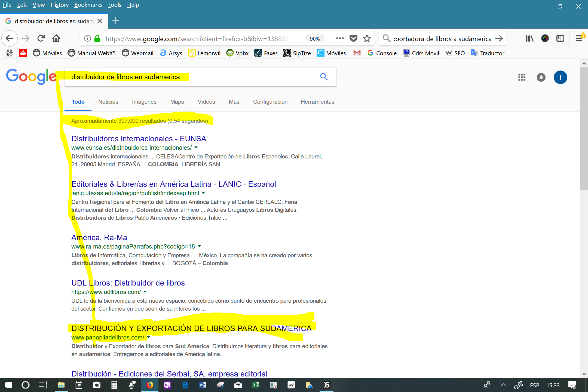Switch to Maps results tab
The width and height of the screenshot is (588, 392).
pos(177,102)
